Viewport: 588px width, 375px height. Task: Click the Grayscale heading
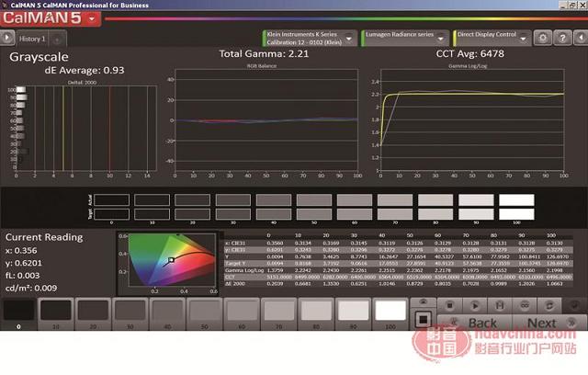click(x=39, y=57)
